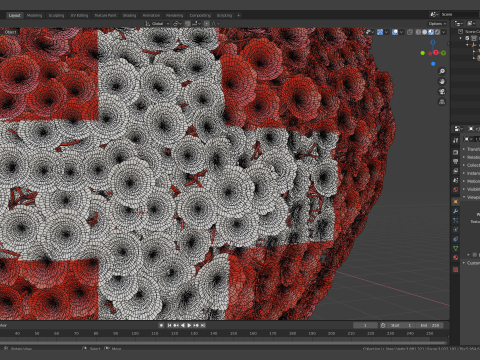The width and height of the screenshot is (480, 360).
Task: Toggle viewport gizmos display button
Action: (x=380, y=32)
